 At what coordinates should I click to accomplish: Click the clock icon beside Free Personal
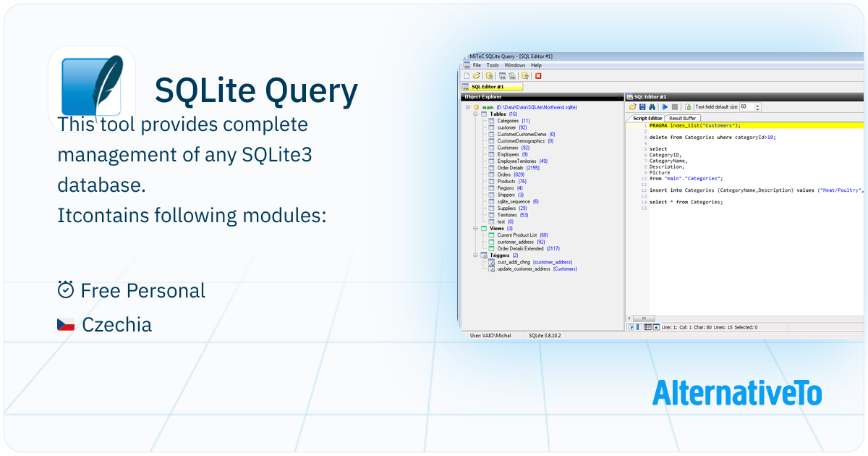tap(66, 290)
